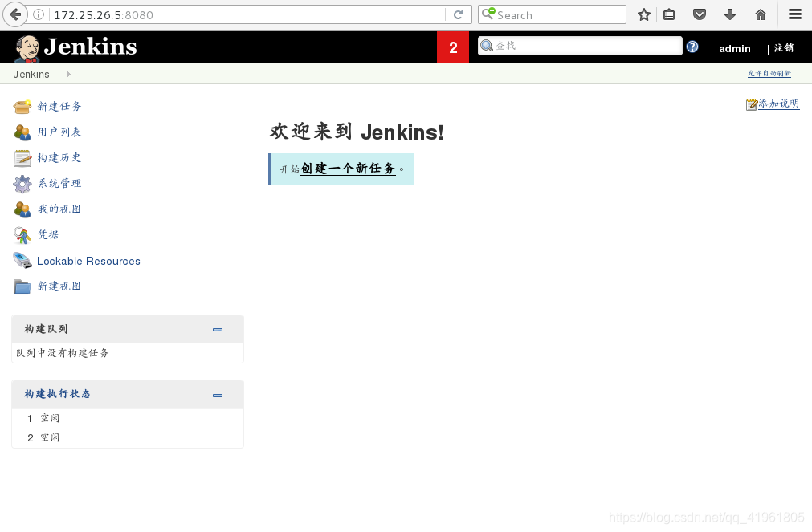Screen dimensions: 812x532
Task: Open the 用户列表 people icon
Action: click(22, 132)
